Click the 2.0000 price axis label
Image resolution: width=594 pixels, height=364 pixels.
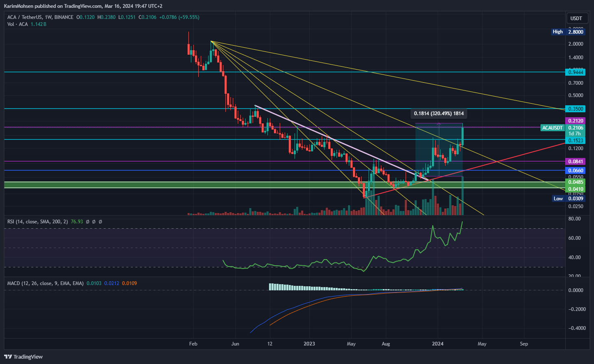pos(575,44)
